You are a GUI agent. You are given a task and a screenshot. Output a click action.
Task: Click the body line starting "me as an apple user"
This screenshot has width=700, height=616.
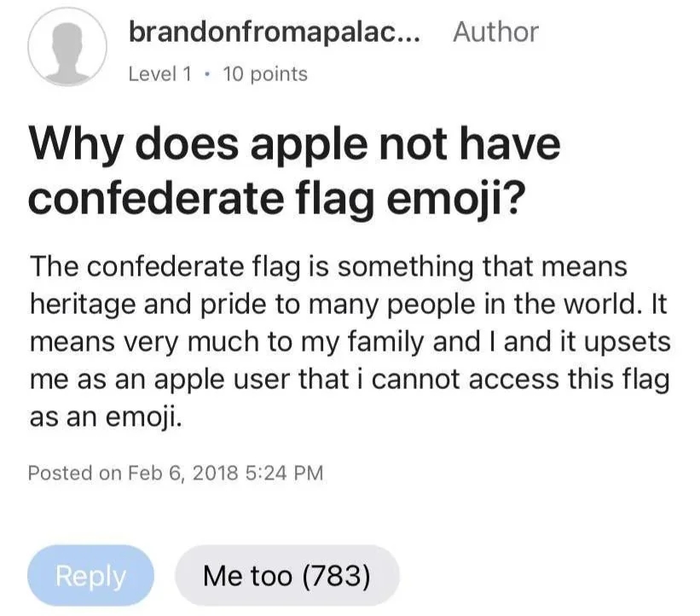point(348,380)
